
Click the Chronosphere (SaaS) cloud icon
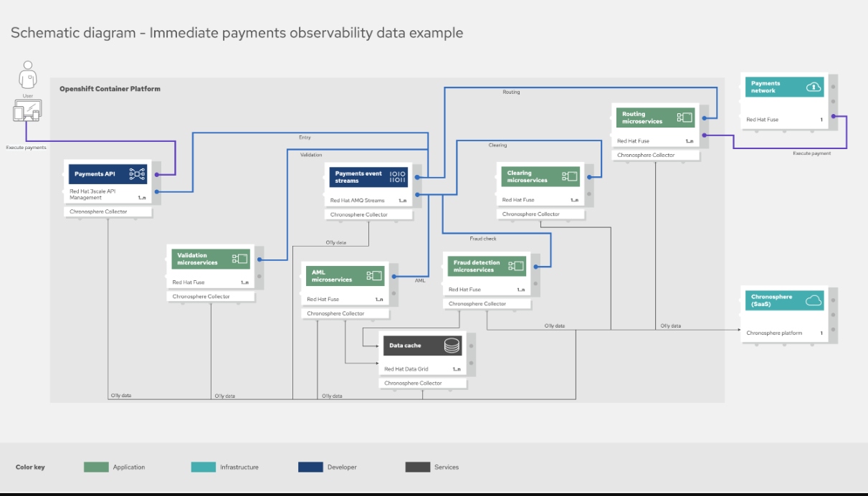814,300
